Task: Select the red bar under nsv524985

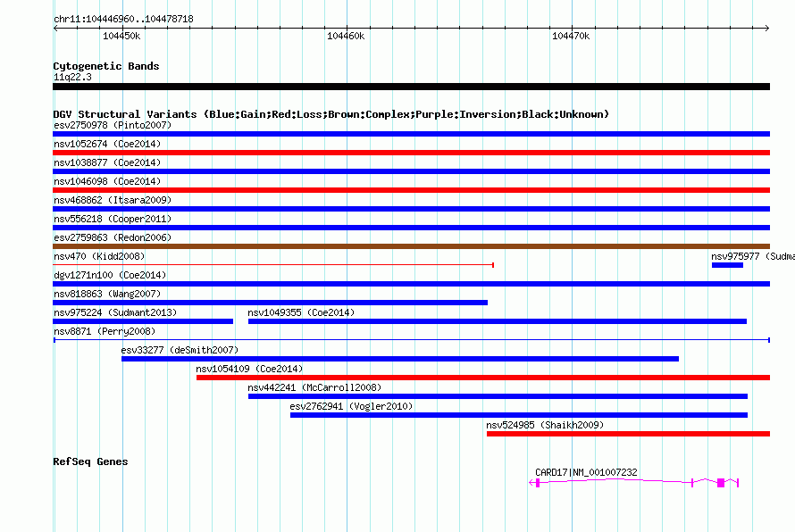Action: [628, 434]
